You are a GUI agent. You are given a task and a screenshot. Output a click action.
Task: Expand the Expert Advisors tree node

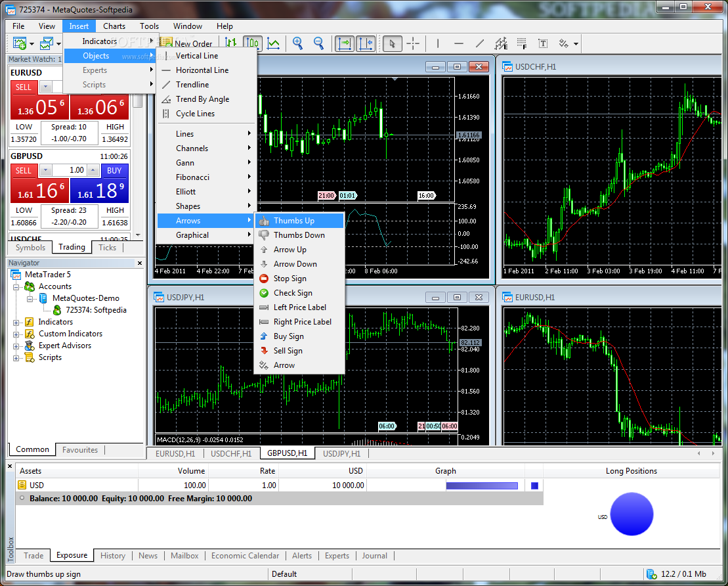coord(16,346)
